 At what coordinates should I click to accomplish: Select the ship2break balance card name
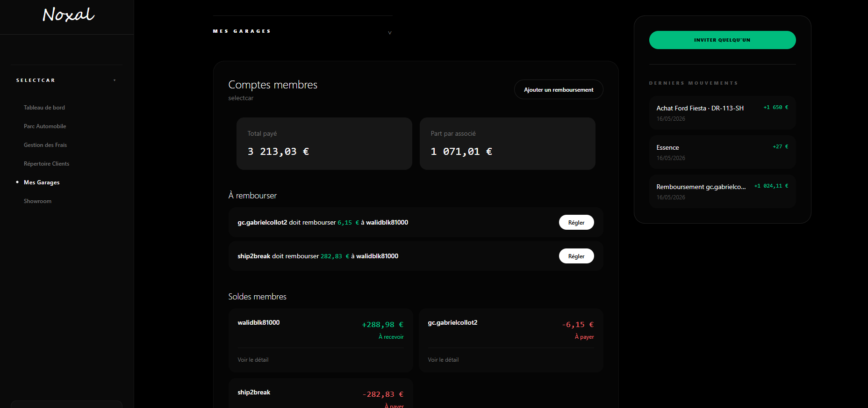(x=254, y=392)
